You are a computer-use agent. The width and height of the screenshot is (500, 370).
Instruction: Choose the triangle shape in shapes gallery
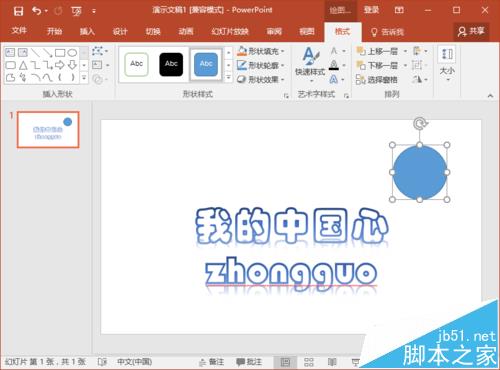point(23,65)
